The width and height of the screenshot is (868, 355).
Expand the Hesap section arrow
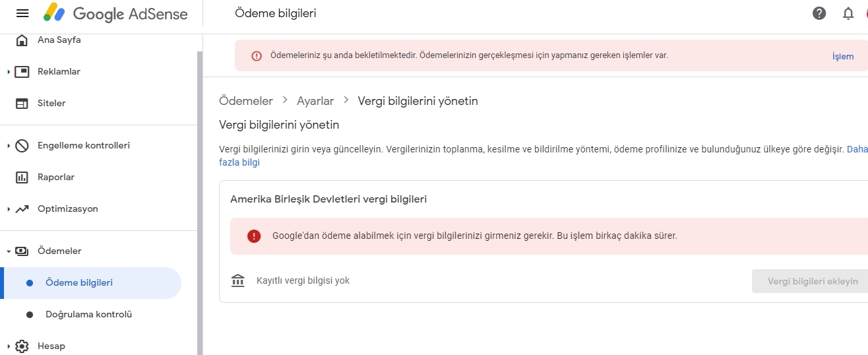[9, 346]
